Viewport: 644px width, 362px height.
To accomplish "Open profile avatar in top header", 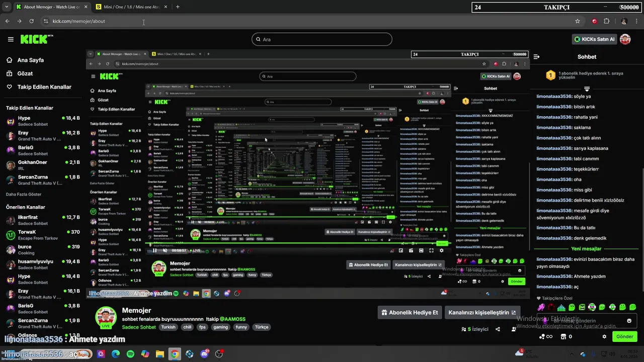I will point(625,39).
